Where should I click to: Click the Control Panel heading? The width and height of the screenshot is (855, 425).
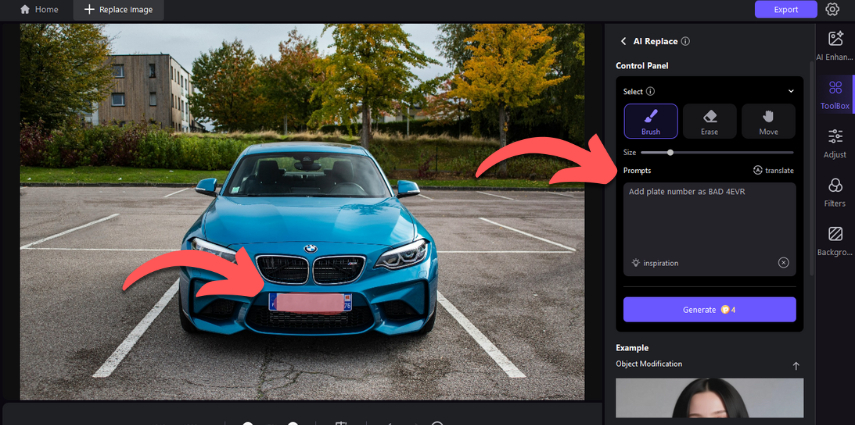point(642,65)
